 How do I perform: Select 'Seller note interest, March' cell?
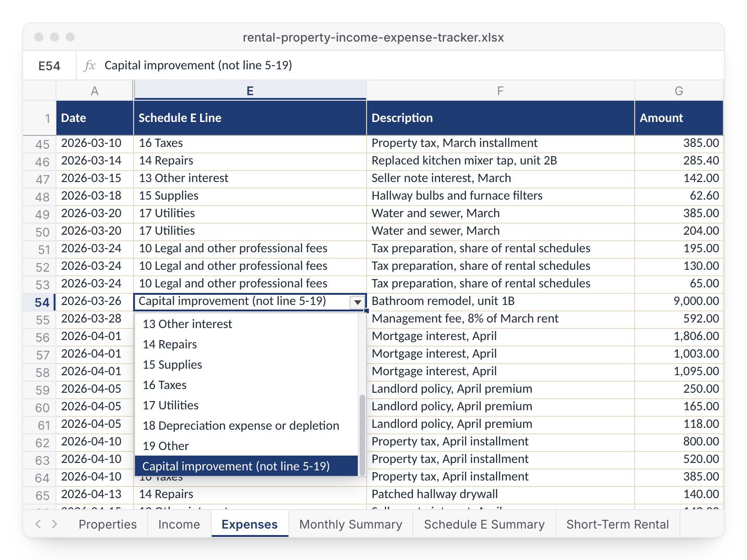pyautogui.click(x=501, y=178)
